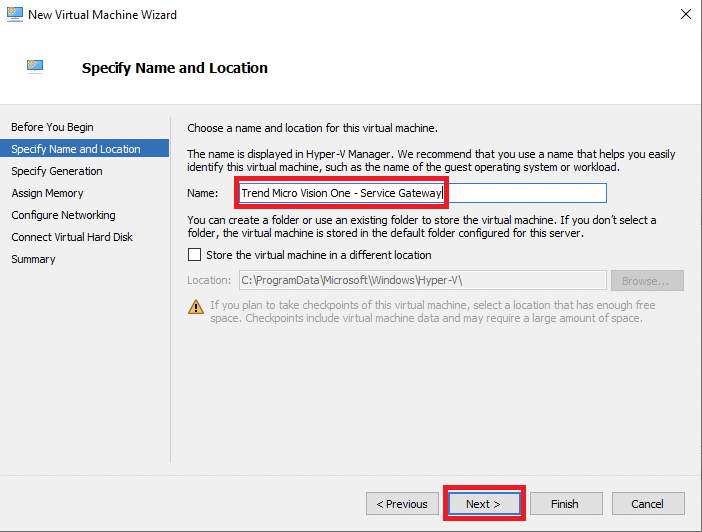Click Finish to complete the wizard
Image resolution: width=702 pixels, height=532 pixels.
pos(566,503)
